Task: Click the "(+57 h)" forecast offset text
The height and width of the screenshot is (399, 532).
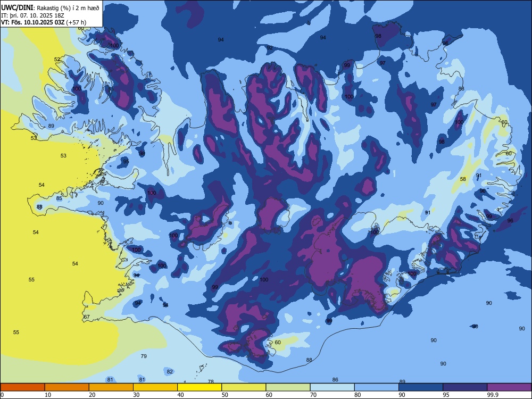Action: [x=76, y=22]
